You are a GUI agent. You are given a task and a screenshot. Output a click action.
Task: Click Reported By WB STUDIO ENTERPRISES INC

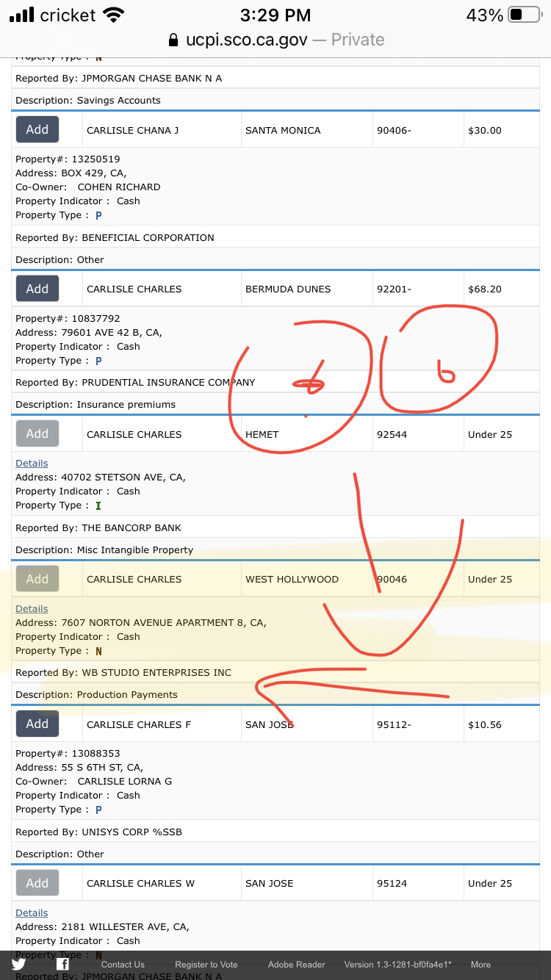click(x=123, y=673)
